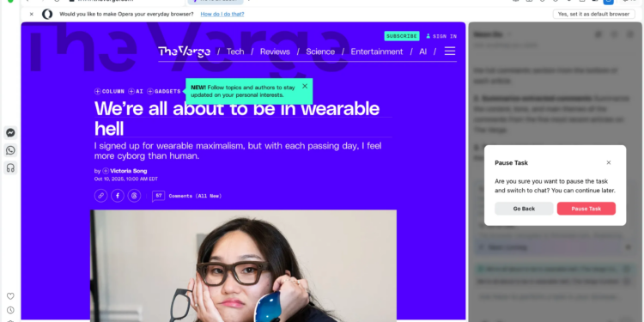Open the 57 comments bubble icon
This screenshot has height=322, width=644.
coord(158,196)
